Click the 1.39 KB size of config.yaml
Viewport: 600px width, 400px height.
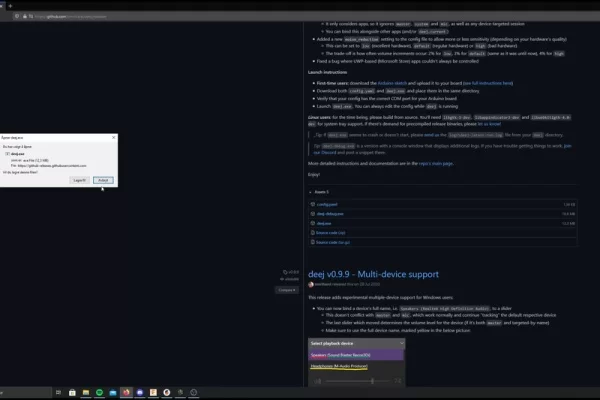[x=569, y=205]
